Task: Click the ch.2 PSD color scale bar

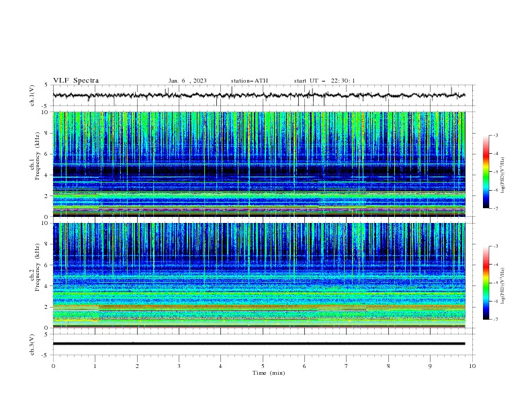Action: [486, 283]
